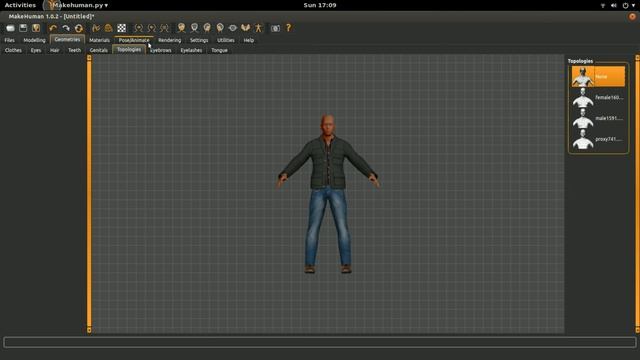Click the left panel orange scrollbar
The image size is (640, 360).
(89, 194)
